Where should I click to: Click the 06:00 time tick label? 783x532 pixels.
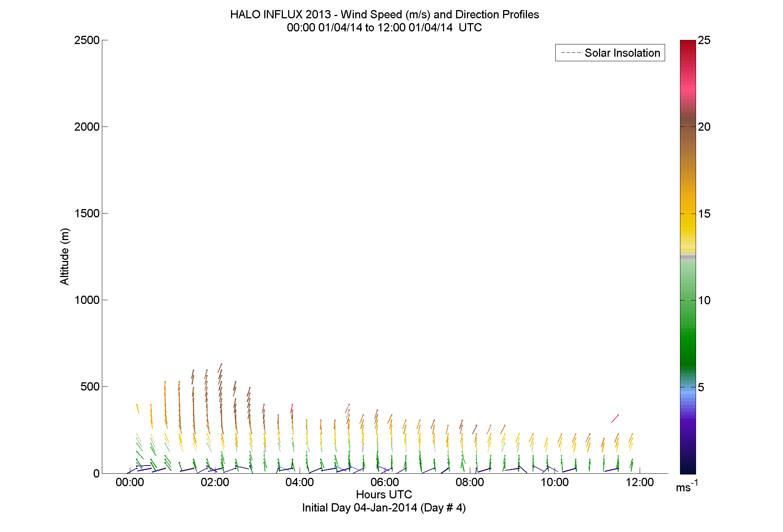click(x=385, y=482)
